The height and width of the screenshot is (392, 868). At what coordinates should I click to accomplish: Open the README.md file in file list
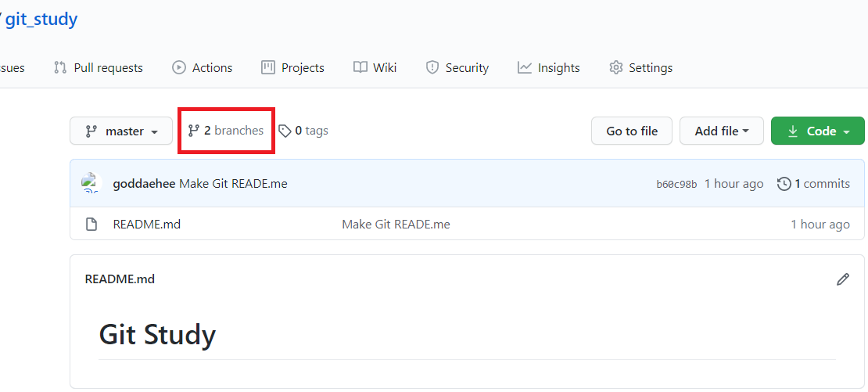(x=147, y=225)
